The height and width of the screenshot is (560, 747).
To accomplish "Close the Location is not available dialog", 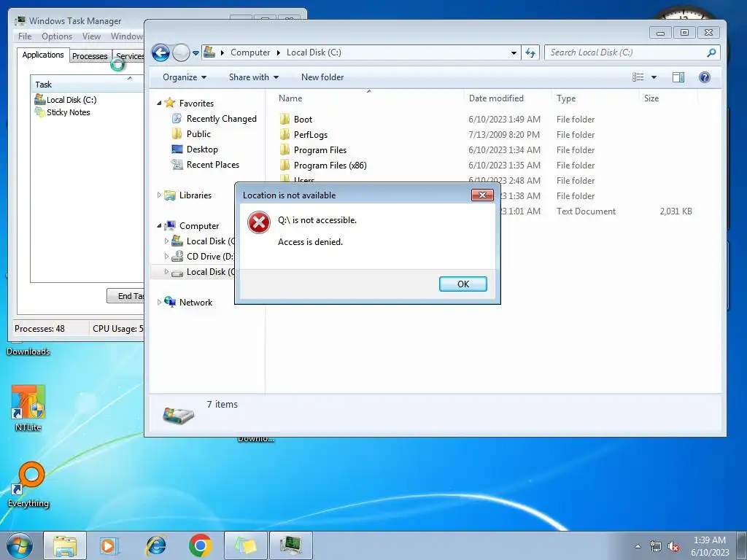I will [482, 195].
